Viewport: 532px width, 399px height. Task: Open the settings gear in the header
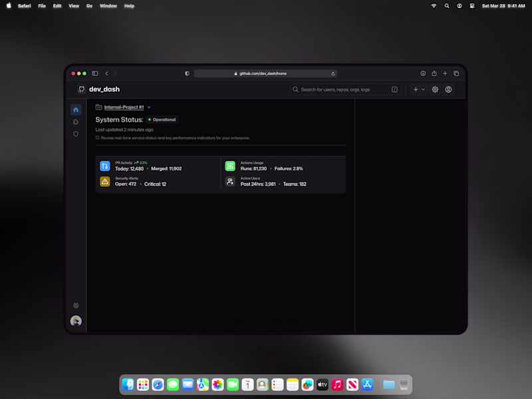(435, 90)
